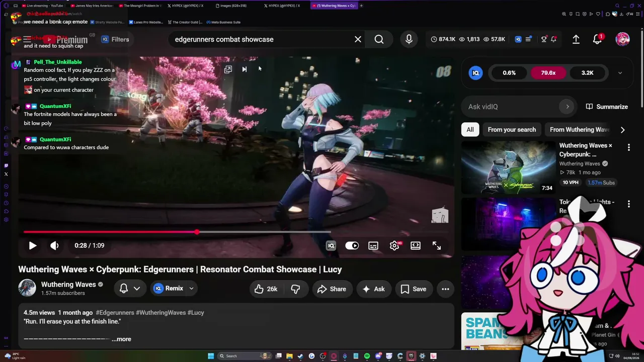Play the paused video
Screen dimensions: 644x362
(x=32, y=245)
